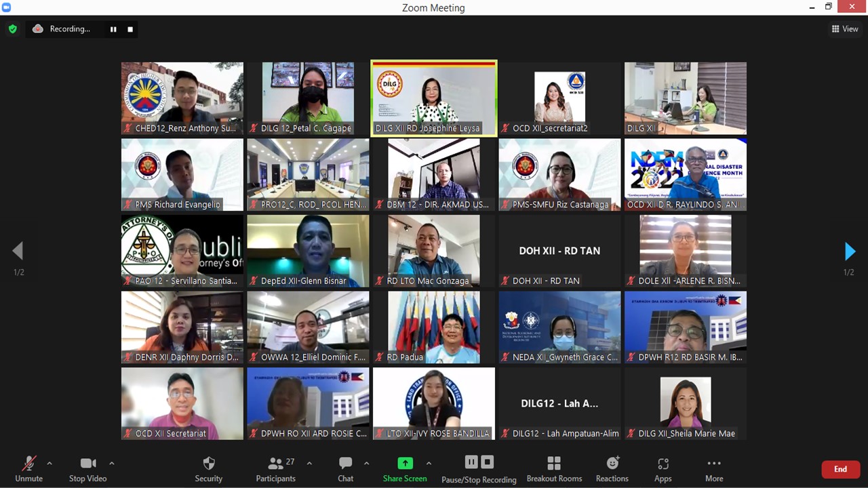End the meeting

840,469
